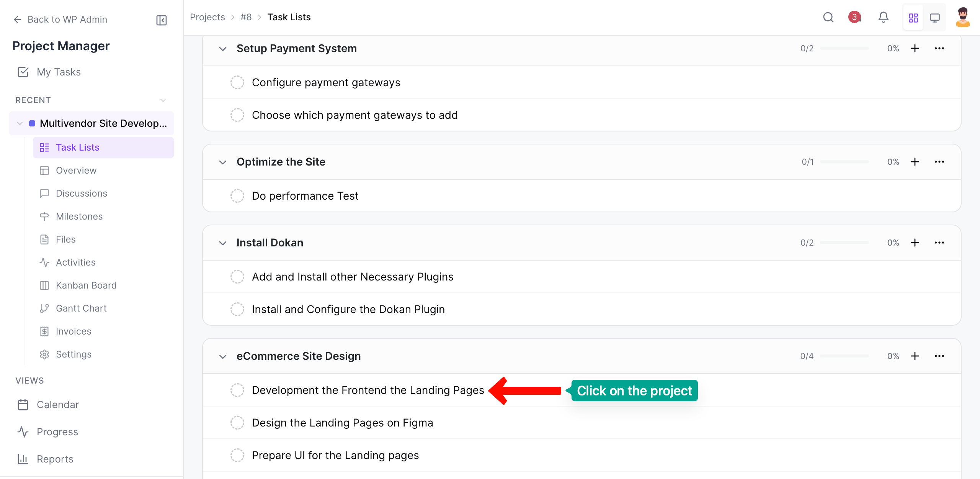This screenshot has width=980, height=479.
Task: Add task to Setup Payment System
Action: pos(915,48)
